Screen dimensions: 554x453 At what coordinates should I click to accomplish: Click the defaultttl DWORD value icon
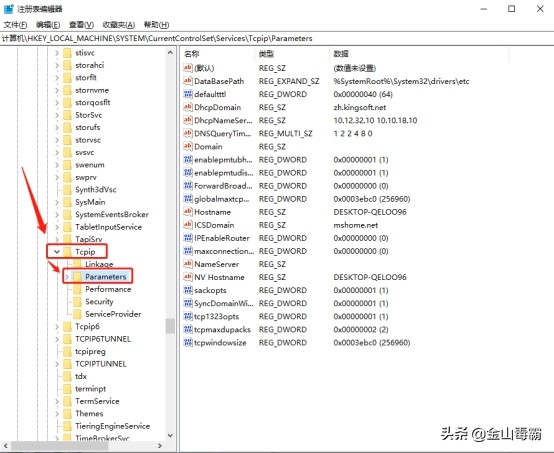(x=188, y=94)
